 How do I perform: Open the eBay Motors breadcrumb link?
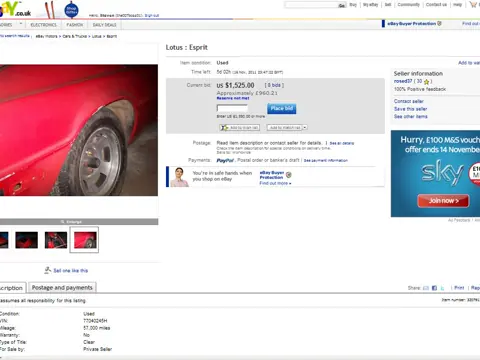click(x=46, y=36)
